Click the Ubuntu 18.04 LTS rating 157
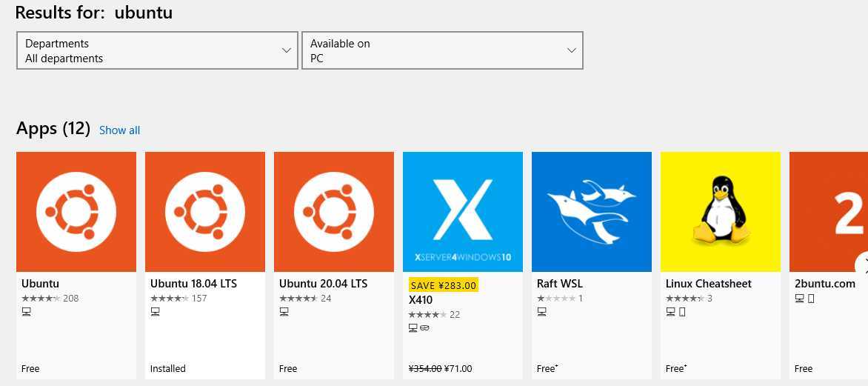The height and width of the screenshot is (386, 868). [x=178, y=299]
